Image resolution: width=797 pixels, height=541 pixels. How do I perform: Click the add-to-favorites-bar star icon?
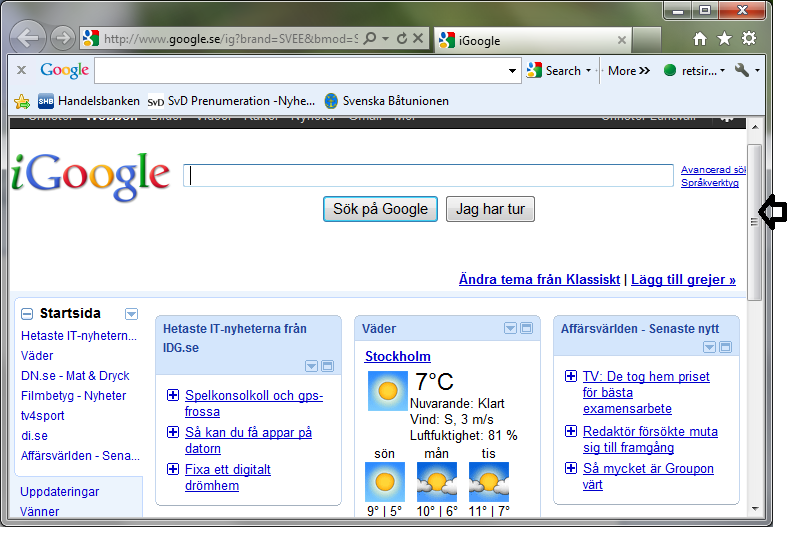22,102
